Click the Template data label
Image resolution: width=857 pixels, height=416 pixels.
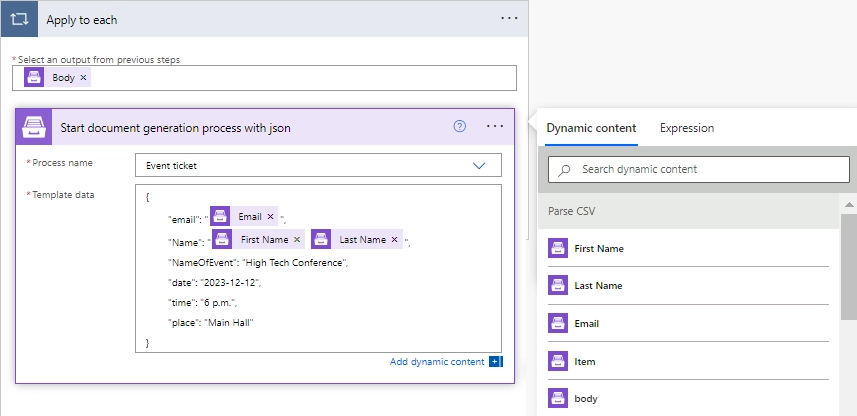[x=63, y=194]
